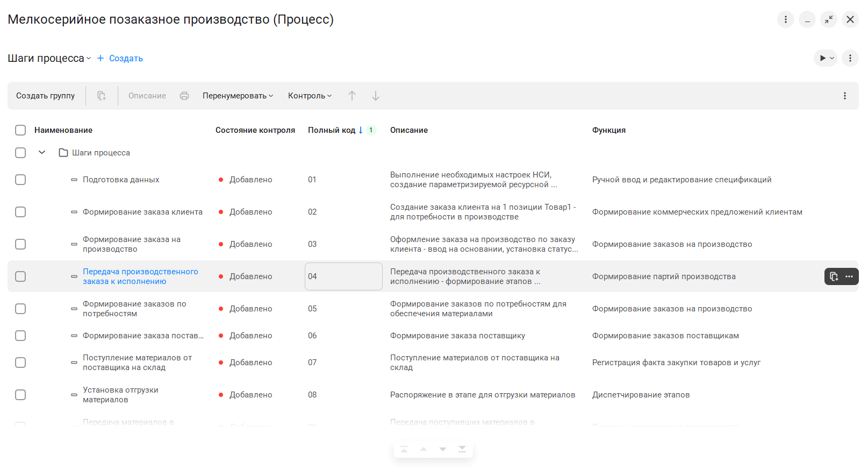Select all rows using the header checkbox
The height and width of the screenshot is (476, 868).
click(20, 130)
